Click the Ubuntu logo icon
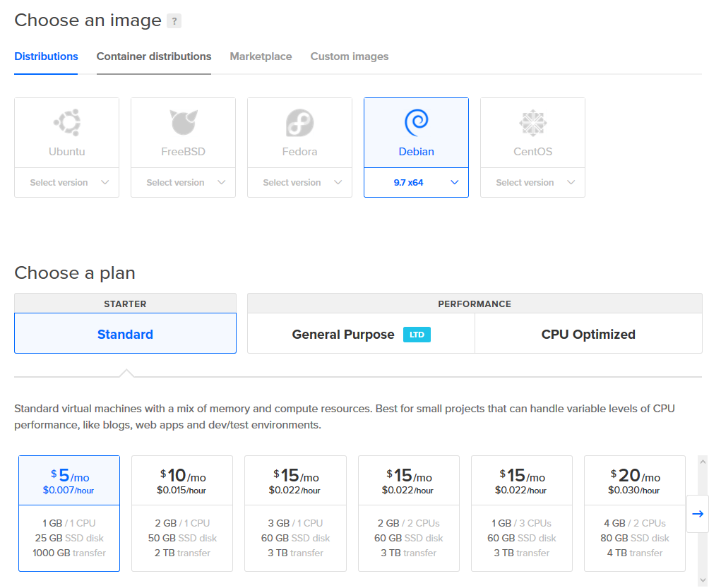The width and height of the screenshot is (721, 588). coord(67,124)
